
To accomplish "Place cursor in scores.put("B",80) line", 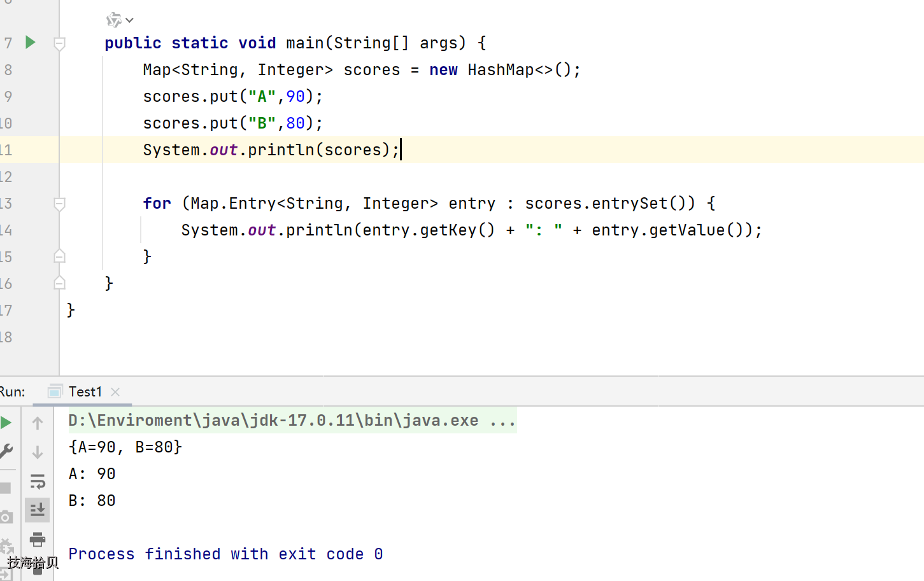I will tap(233, 123).
